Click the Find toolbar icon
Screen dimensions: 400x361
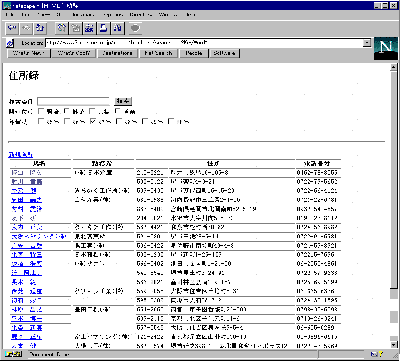[x=118, y=28]
